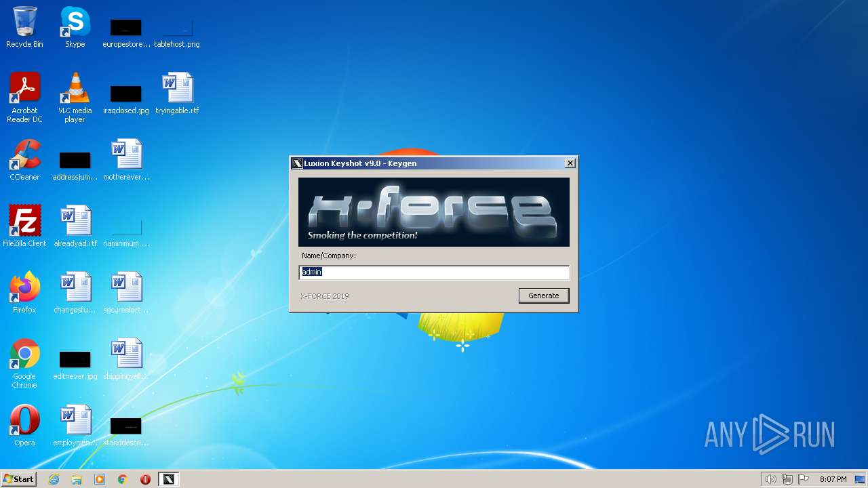The width and height of the screenshot is (868, 488).
Task: Select the Firefox desktop shortcut
Action: point(24,293)
